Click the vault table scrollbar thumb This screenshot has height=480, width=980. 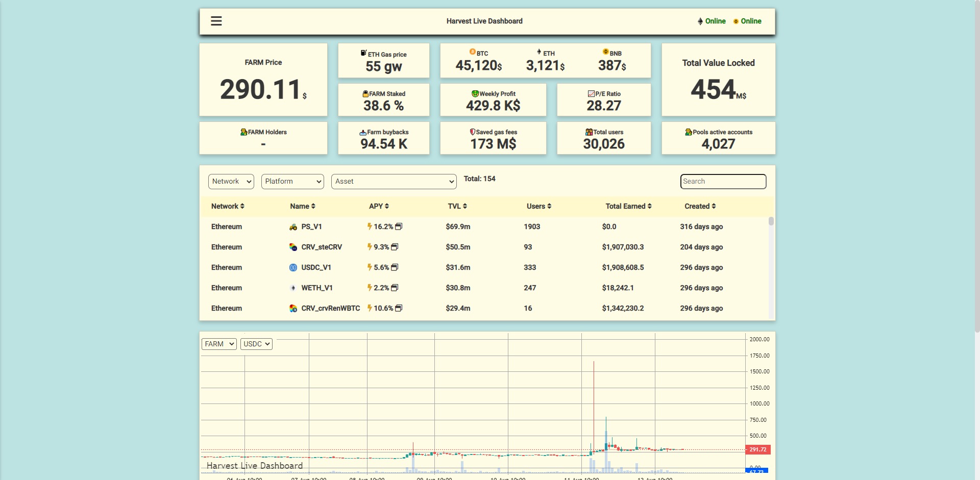click(771, 221)
